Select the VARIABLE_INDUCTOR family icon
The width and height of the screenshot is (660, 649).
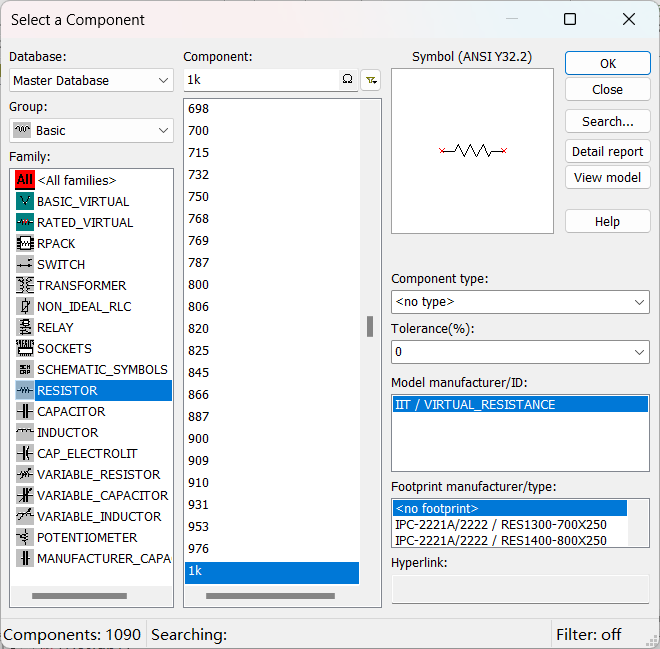click(x=25, y=516)
